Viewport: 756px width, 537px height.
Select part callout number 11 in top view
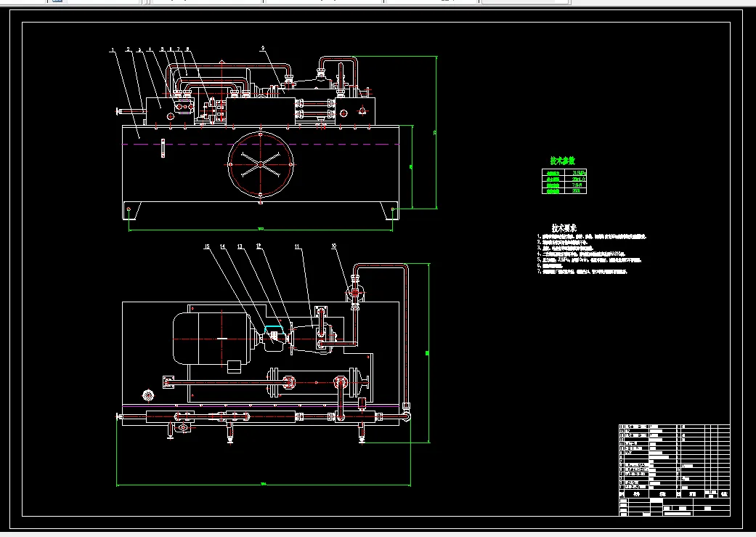point(297,246)
